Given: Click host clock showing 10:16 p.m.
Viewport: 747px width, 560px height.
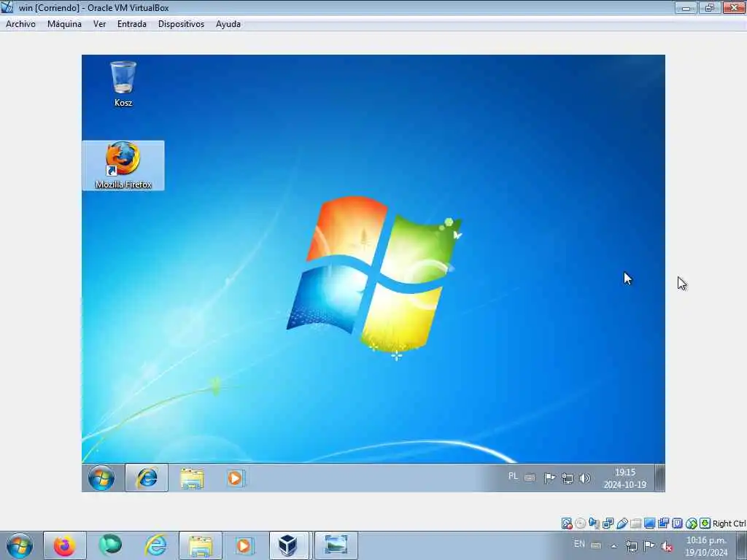Looking at the screenshot, I should [x=706, y=546].
